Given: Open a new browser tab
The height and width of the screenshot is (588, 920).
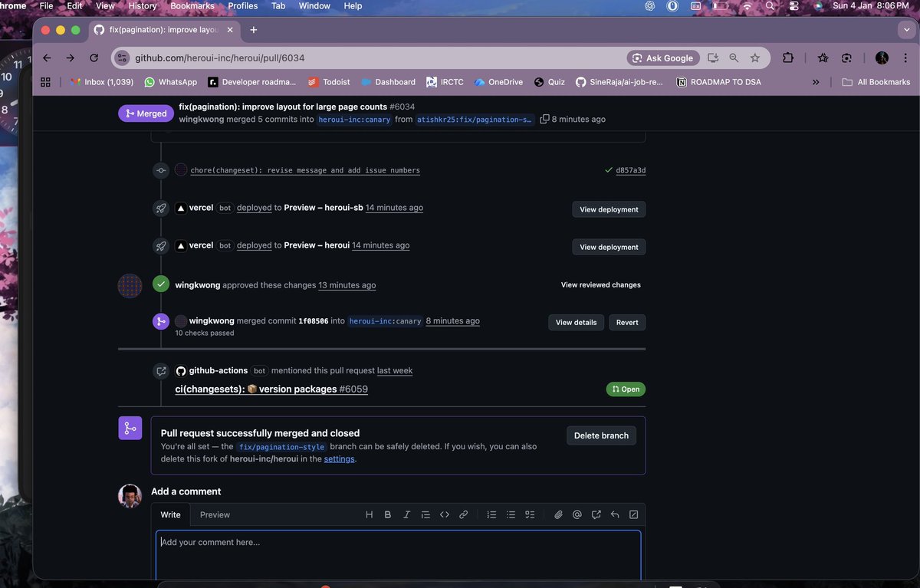Looking at the screenshot, I should tap(253, 30).
